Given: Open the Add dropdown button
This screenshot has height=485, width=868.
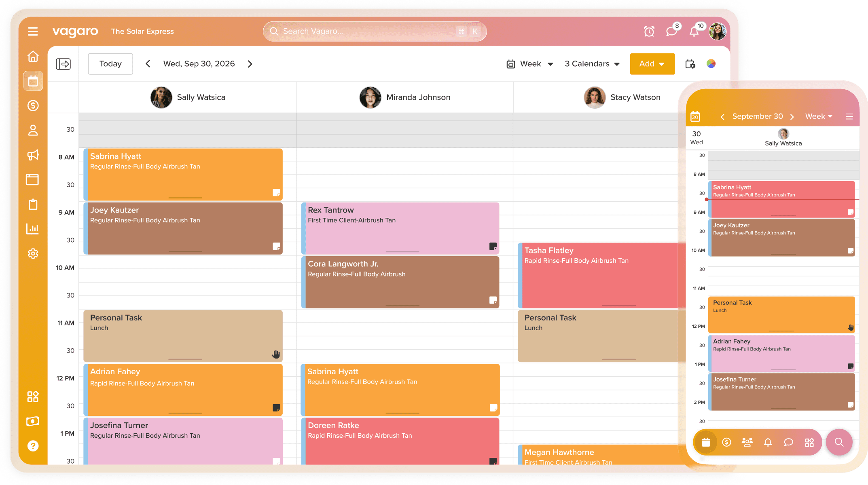Looking at the screenshot, I should [652, 64].
